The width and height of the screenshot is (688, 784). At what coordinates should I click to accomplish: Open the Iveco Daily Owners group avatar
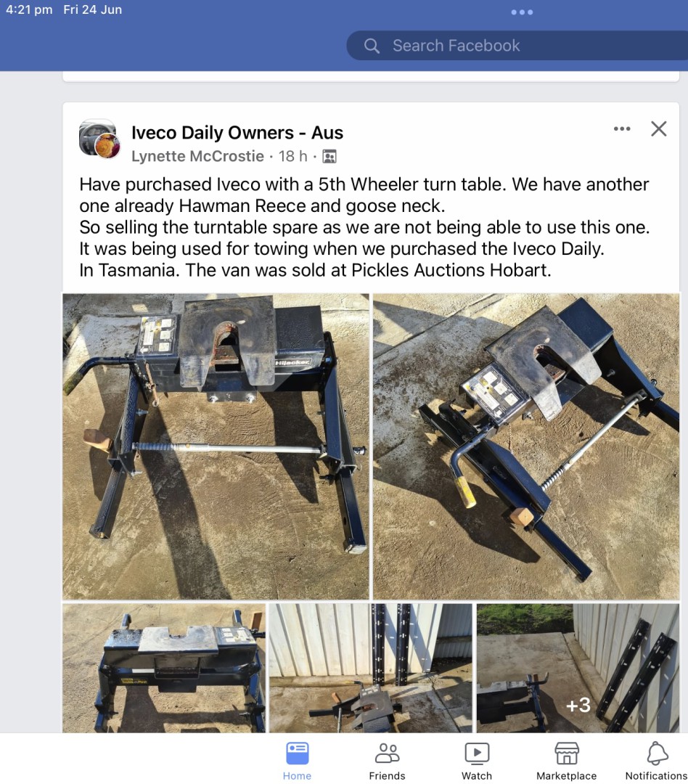click(x=99, y=139)
